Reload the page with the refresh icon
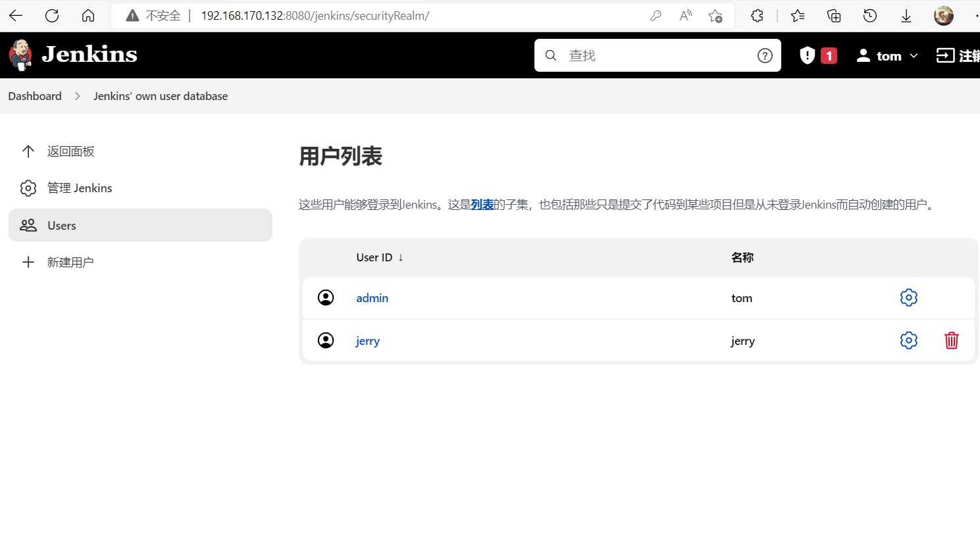Viewport: 980px width, 545px height. point(52,16)
